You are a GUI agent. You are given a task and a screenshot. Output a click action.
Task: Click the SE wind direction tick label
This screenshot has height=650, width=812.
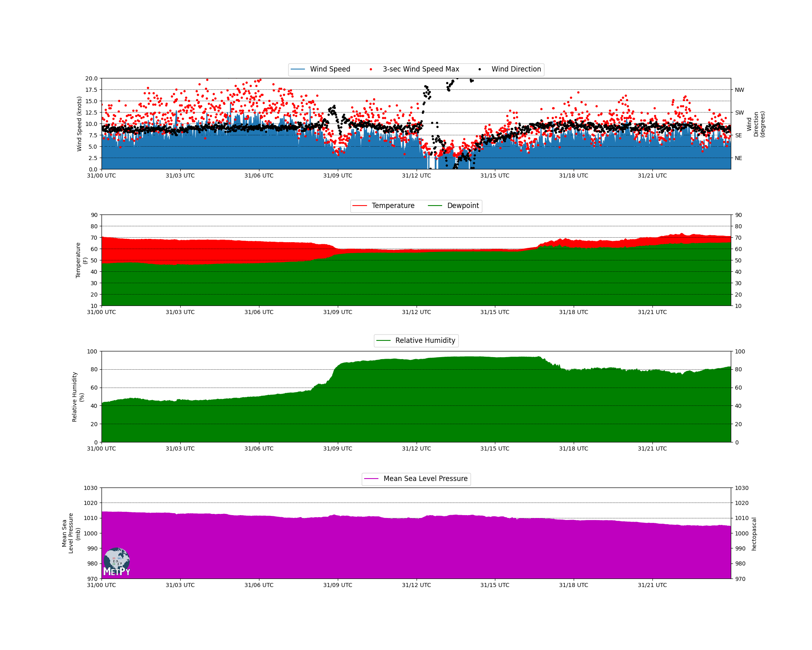[739, 136]
